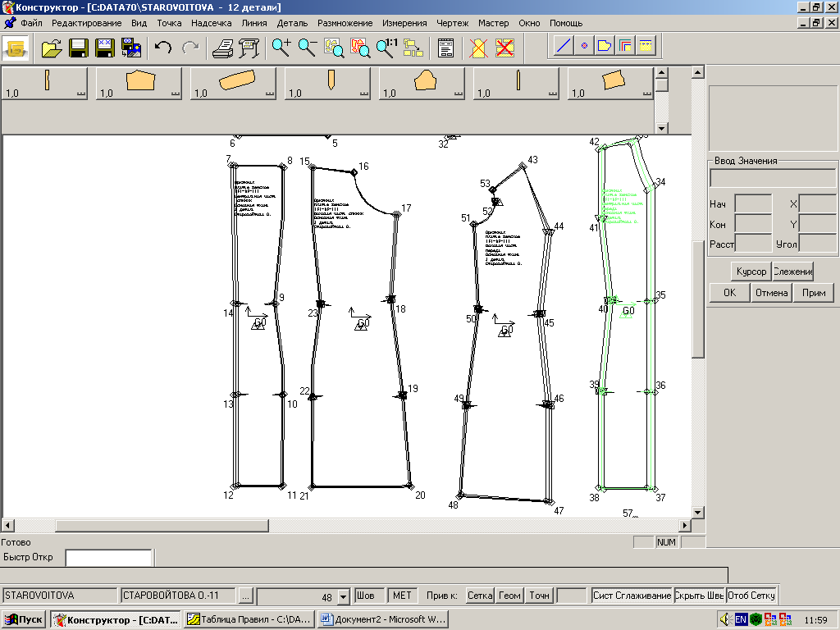Toggle the Геом snap button
840x630 pixels.
coord(509,596)
